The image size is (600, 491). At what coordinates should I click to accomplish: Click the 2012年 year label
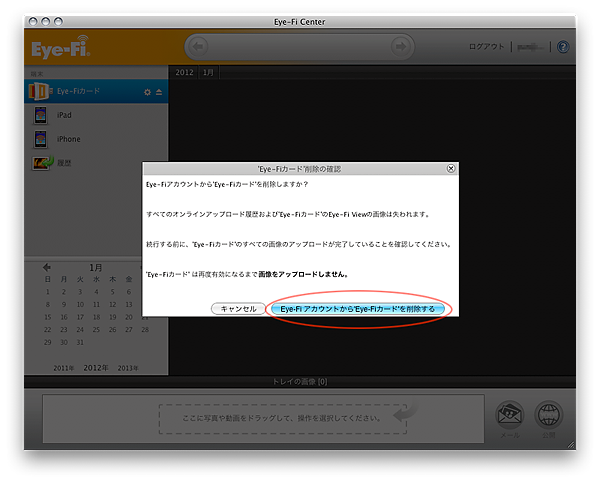pos(96,368)
